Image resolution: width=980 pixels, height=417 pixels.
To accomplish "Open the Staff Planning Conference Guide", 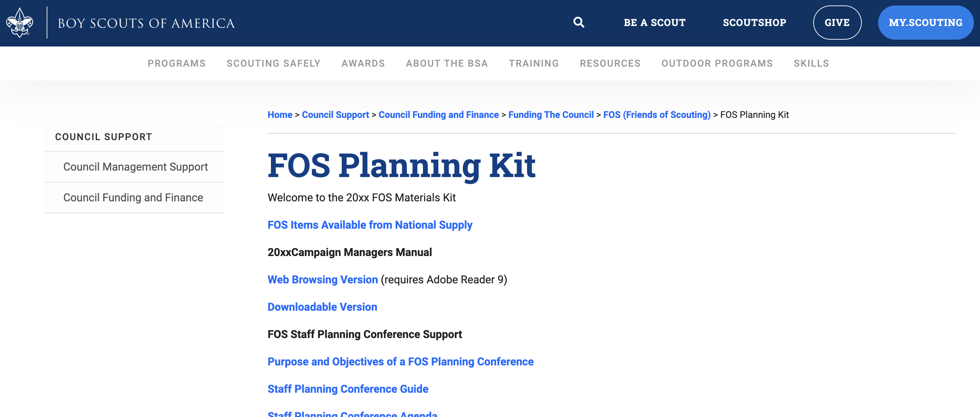I will point(348,389).
